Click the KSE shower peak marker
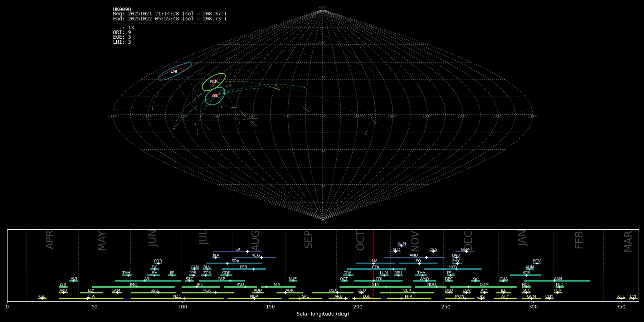The height and width of the screenshot is (322, 644). point(42,298)
